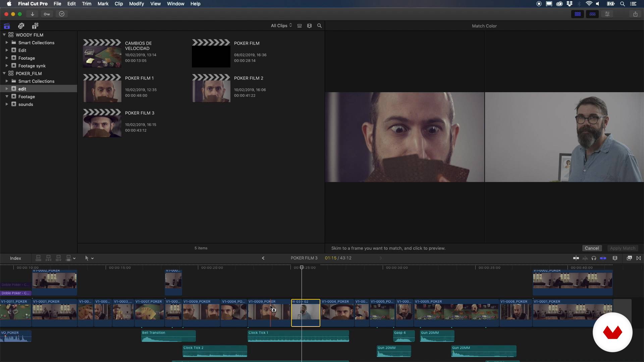
Task: Expand the sounds event in sidebar
Action: [7, 104]
